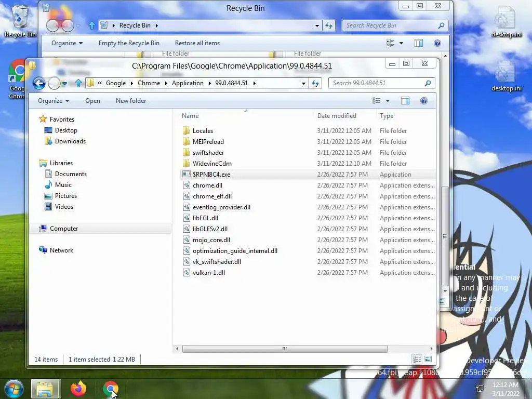Select libEGL.dll file
Image resolution: width=532 pixels, height=399 pixels.
pos(205,218)
